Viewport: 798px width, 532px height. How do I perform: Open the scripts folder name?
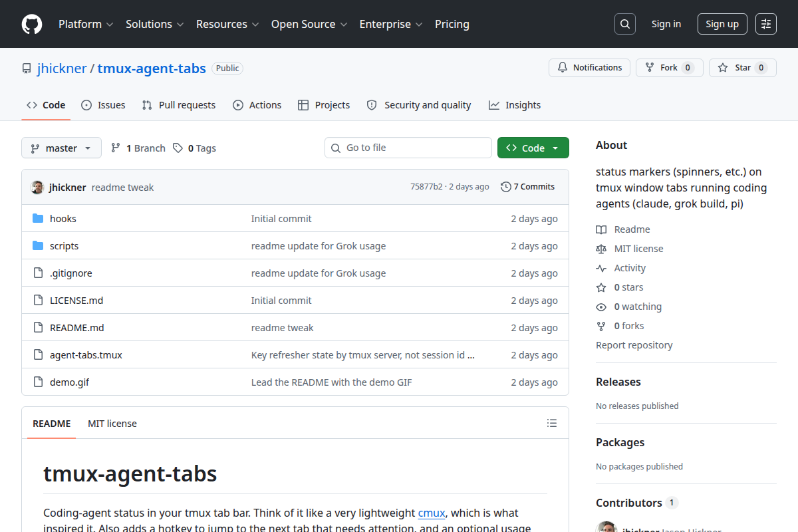tap(64, 246)
